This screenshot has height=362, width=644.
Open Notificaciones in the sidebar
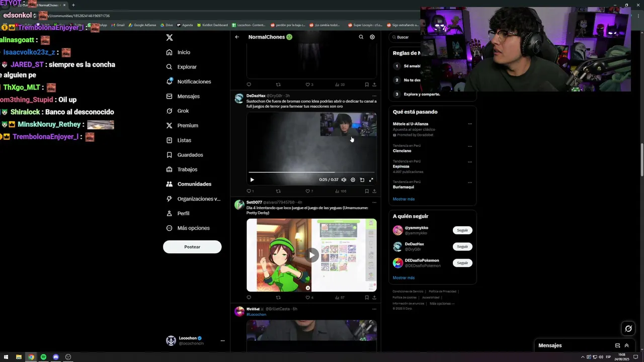(189, 81)
